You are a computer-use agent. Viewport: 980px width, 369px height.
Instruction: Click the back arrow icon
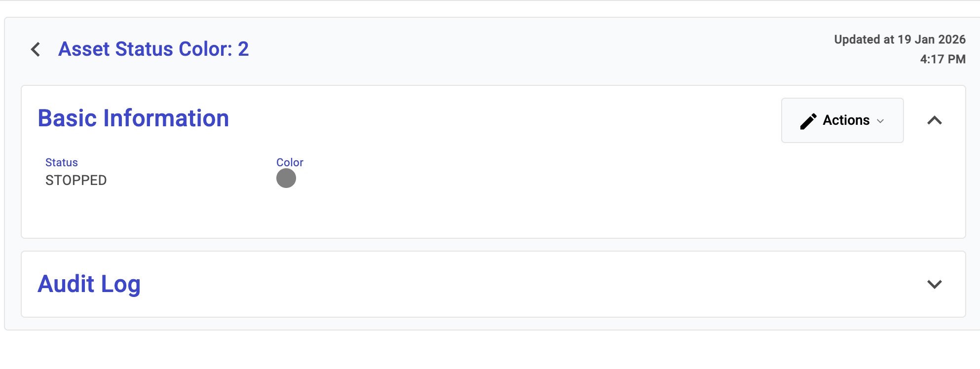point(36,49)
